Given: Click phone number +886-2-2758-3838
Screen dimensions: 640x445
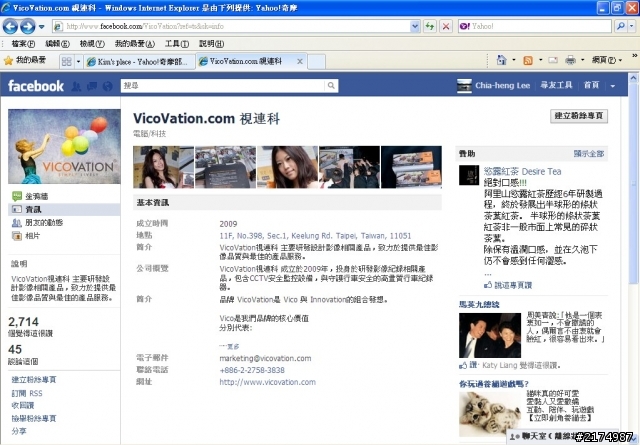Looking at the screenshot, I should click(252, 370).
